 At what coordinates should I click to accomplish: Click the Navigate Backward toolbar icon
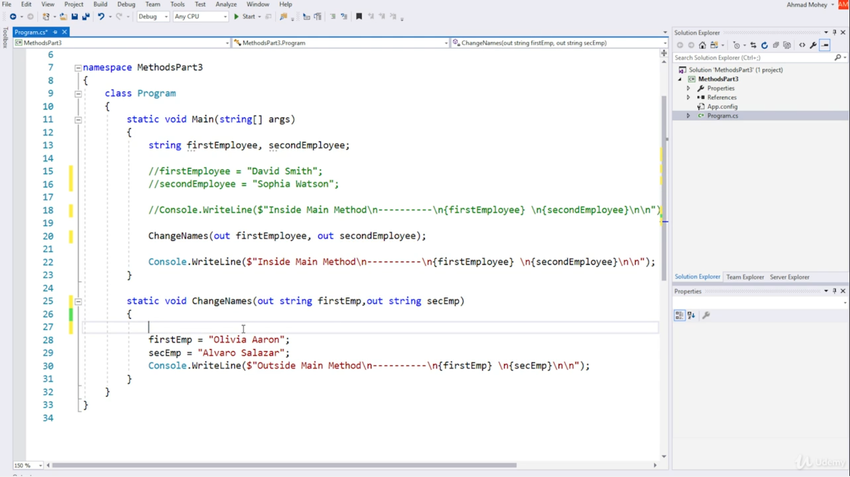(13, 17)
